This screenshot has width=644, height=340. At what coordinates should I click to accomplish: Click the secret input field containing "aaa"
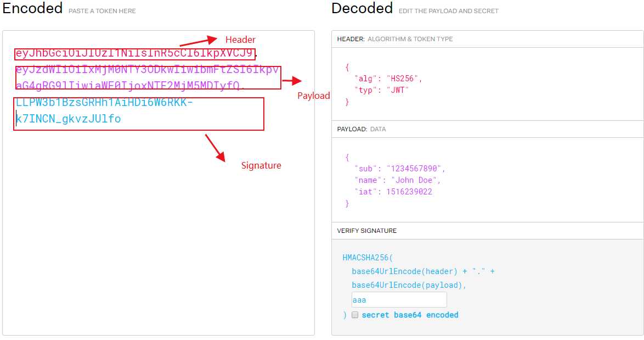pyautogui.click(x=399, y=300)
